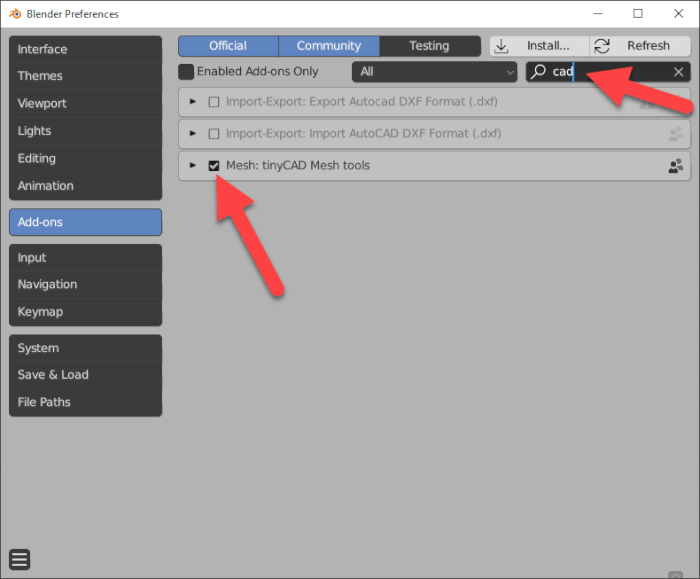Select the Add-ons section

pos(85,222)
